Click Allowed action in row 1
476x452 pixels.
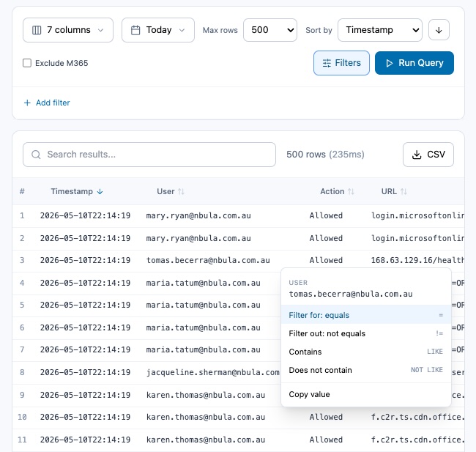[326, 215]
